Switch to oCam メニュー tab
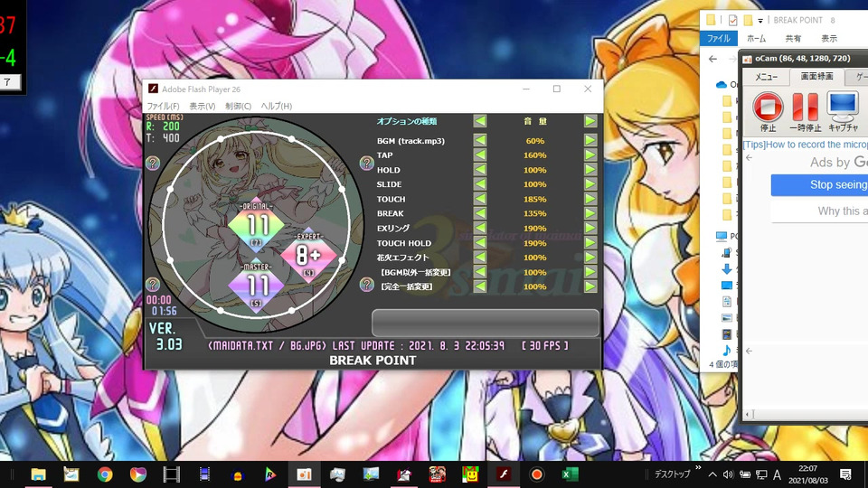This screenshot has width=868, height=488. tap(766, 77)
